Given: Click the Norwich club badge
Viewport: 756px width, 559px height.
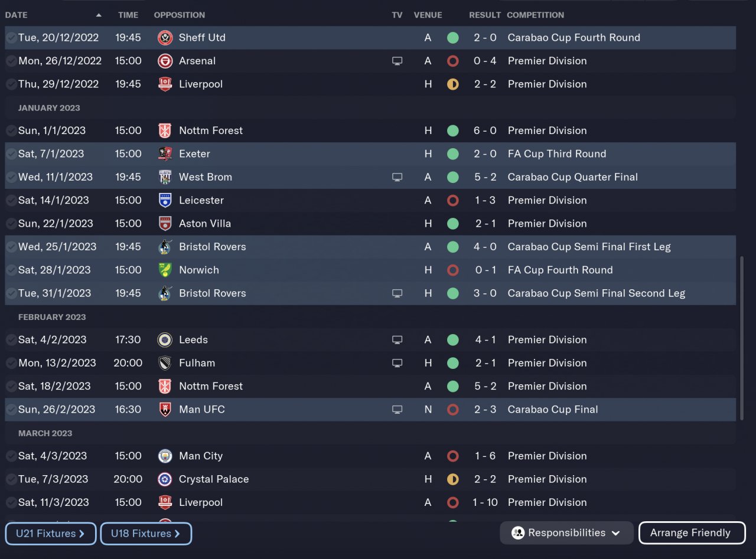Looking at the screenshot, I should click(x=165, y=270).
